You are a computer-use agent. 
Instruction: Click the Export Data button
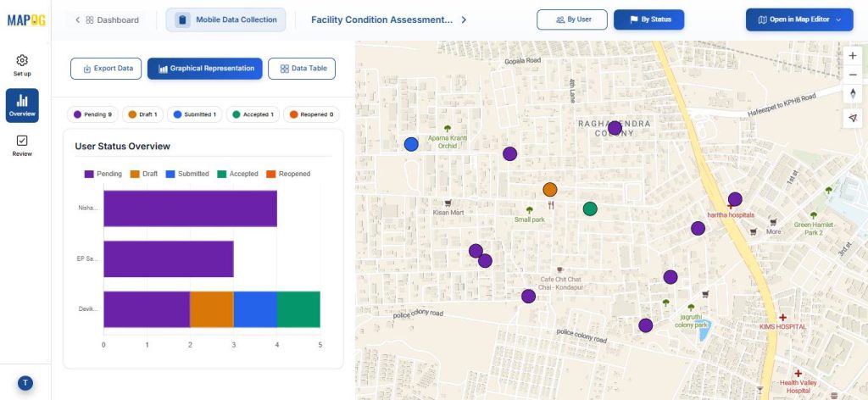(x=106, y=69)
